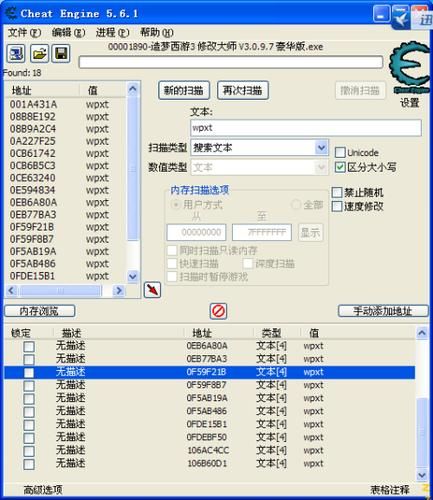Open the 编辑 menu

coord(68,33)
